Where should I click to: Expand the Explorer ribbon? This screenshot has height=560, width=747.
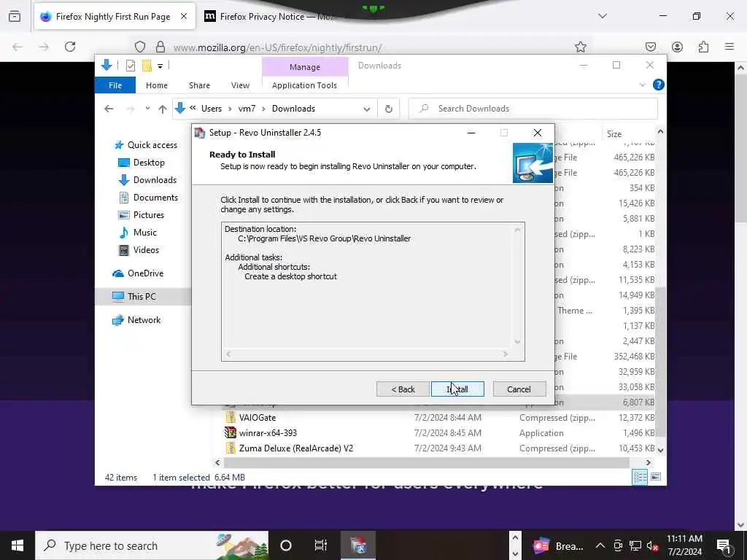coord(642,85)
